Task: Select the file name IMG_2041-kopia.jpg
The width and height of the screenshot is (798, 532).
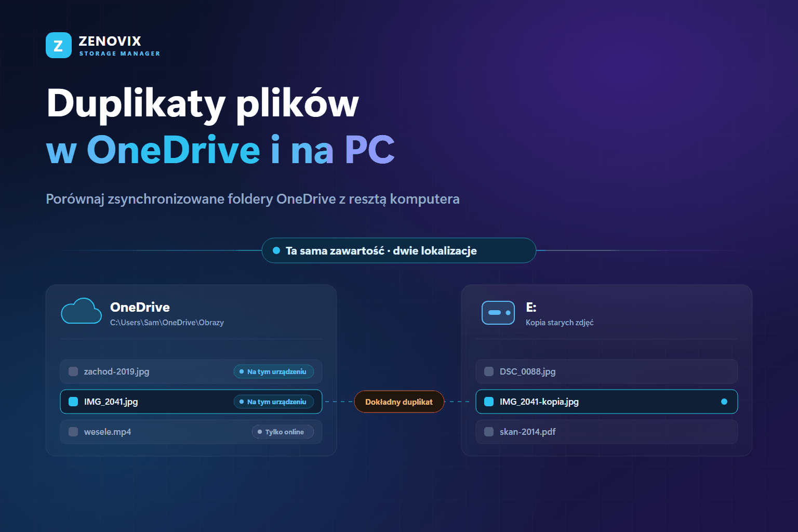Action: pyautogui.click(x=539, y=402)
